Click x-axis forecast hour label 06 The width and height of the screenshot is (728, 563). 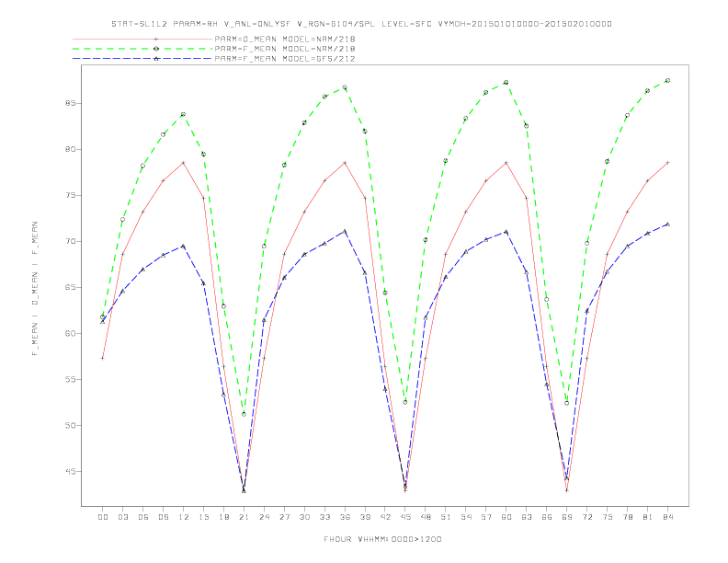point(143,517)
